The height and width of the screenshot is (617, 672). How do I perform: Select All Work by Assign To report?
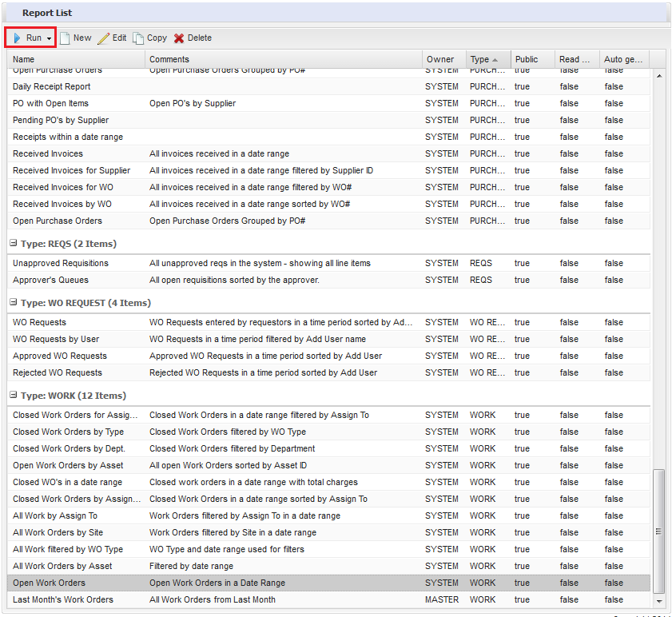click(328, 515)
